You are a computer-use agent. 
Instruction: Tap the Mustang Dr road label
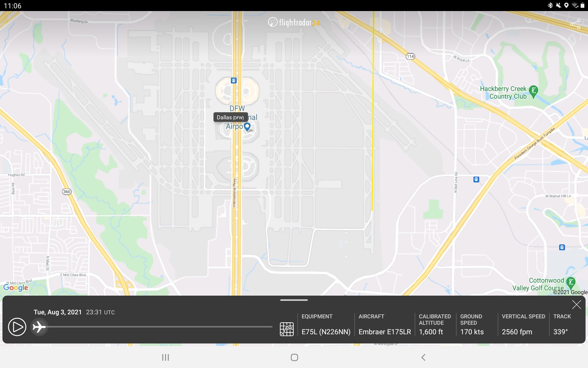pos(79,21)
